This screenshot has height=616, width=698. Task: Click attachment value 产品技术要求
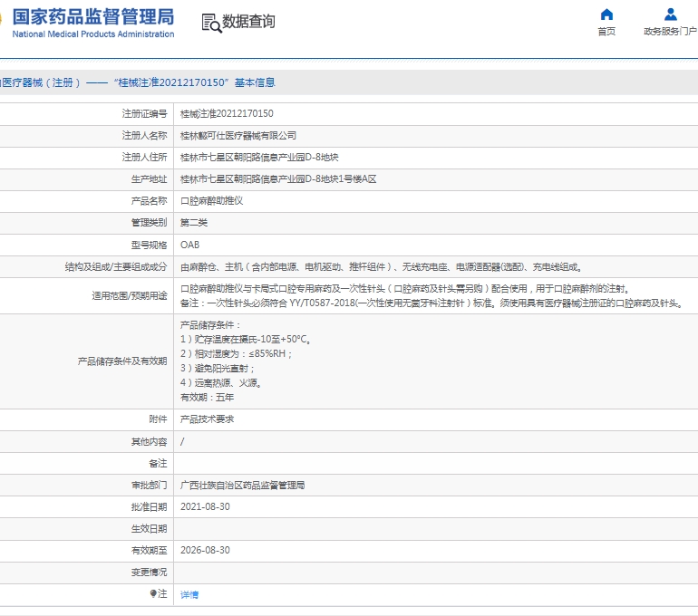click(x=207, y=419)
